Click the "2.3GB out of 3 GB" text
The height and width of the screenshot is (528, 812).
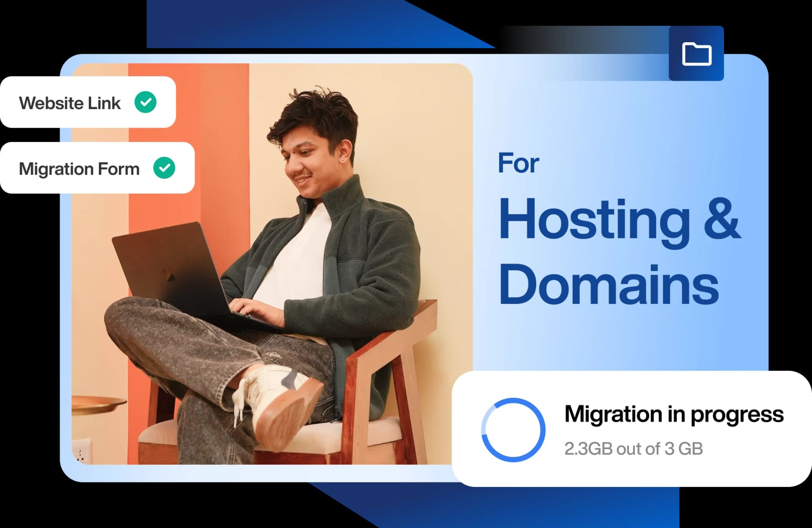pyautogui.click(x=634, y=449)
